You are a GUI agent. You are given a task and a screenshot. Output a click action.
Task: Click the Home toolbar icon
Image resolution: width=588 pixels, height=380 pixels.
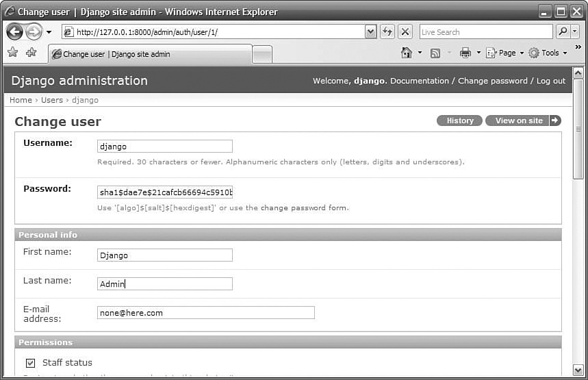[407, 53]
